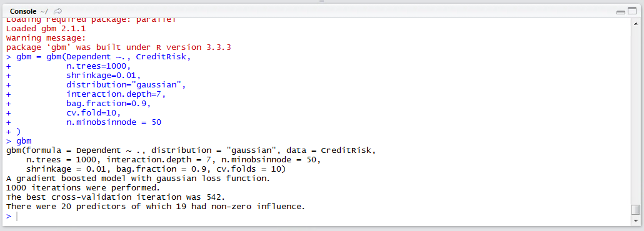
Task: Click the console scrollbar thumb
Action: (x=635, y=210)
